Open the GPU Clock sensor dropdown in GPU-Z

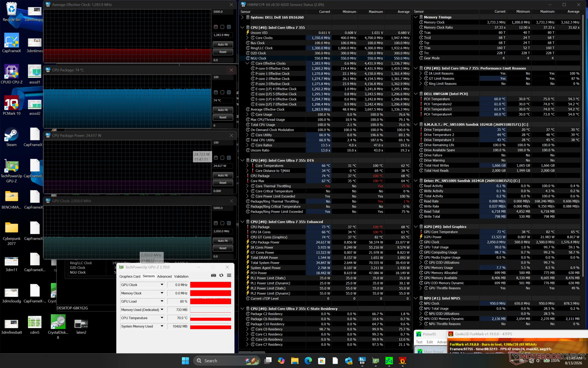click(162, 285)
